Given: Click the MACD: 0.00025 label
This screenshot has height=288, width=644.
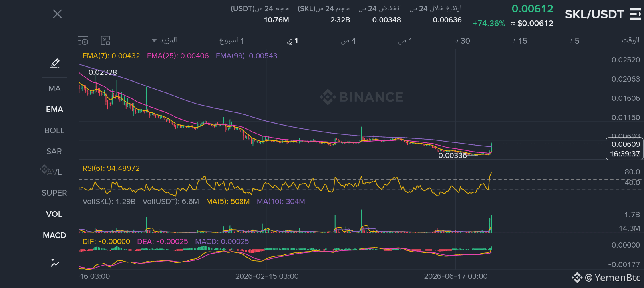Looking at the screenshot, I should 222,242.
